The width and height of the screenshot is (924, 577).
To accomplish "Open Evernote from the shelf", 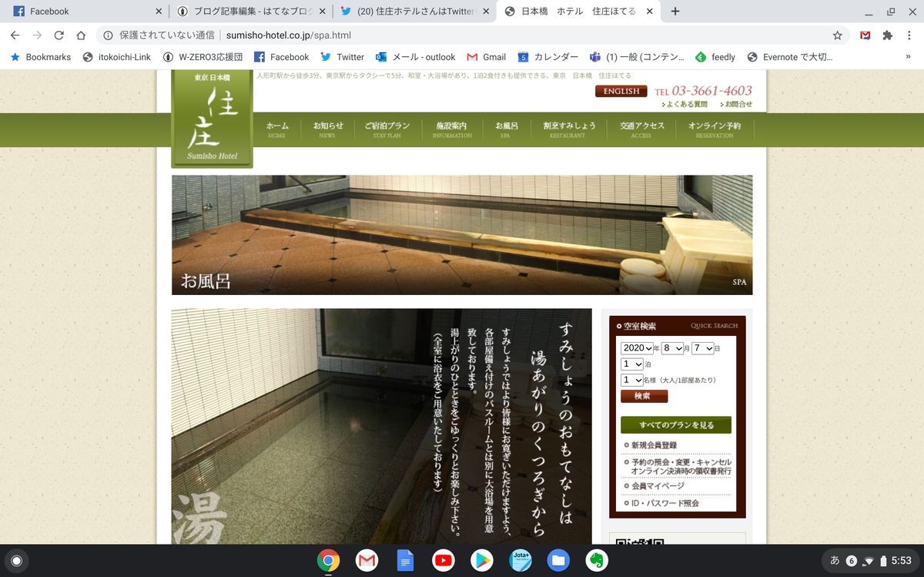I will pyautogui.click(x=598, y=561).
